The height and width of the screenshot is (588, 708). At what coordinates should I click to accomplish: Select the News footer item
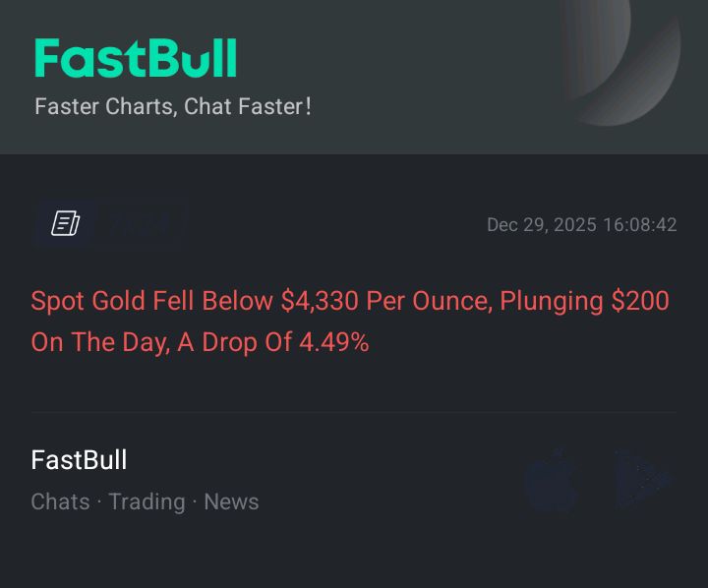coord(231,501)
